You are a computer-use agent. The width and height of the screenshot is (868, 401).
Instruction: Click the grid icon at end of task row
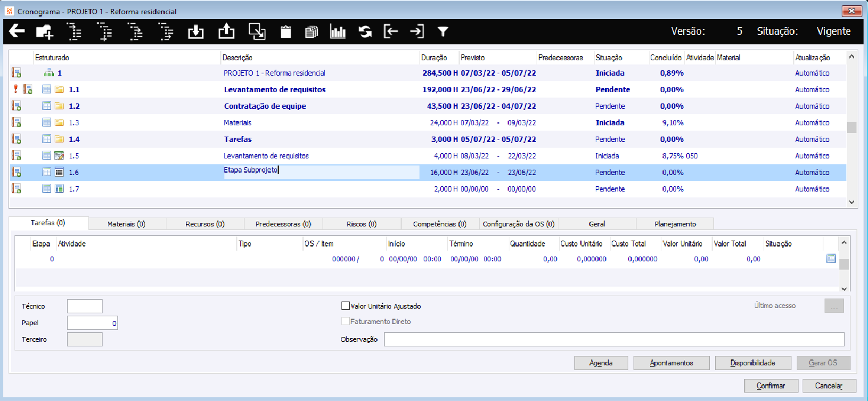(x=831, y=259)
